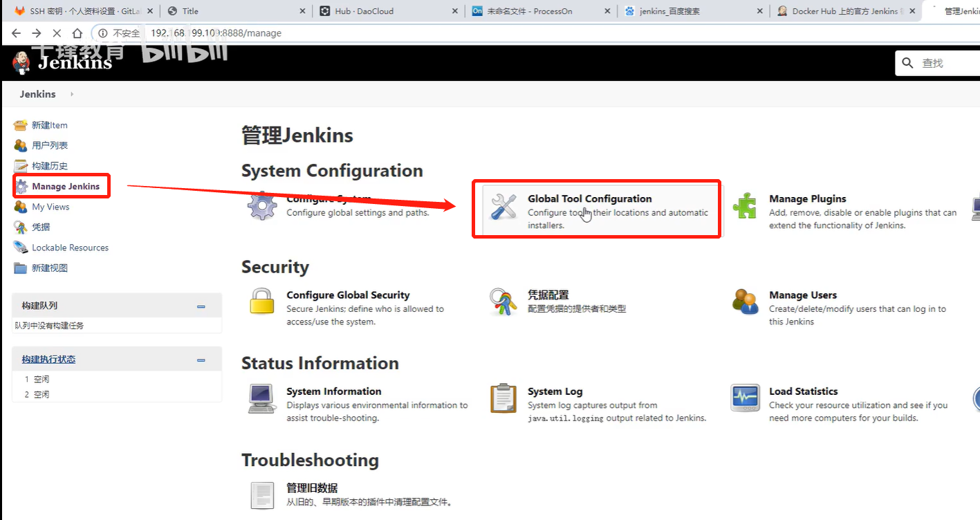
Task: Click the My Views people icon
Action: 21,207
